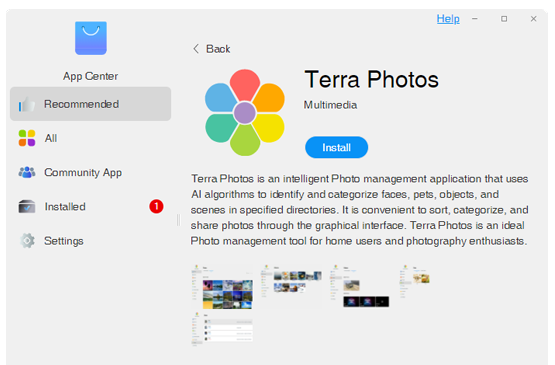The height and width of the screenshot is (365, 555).
Task: Click the back chevron arrow
Action: point(196,49)
